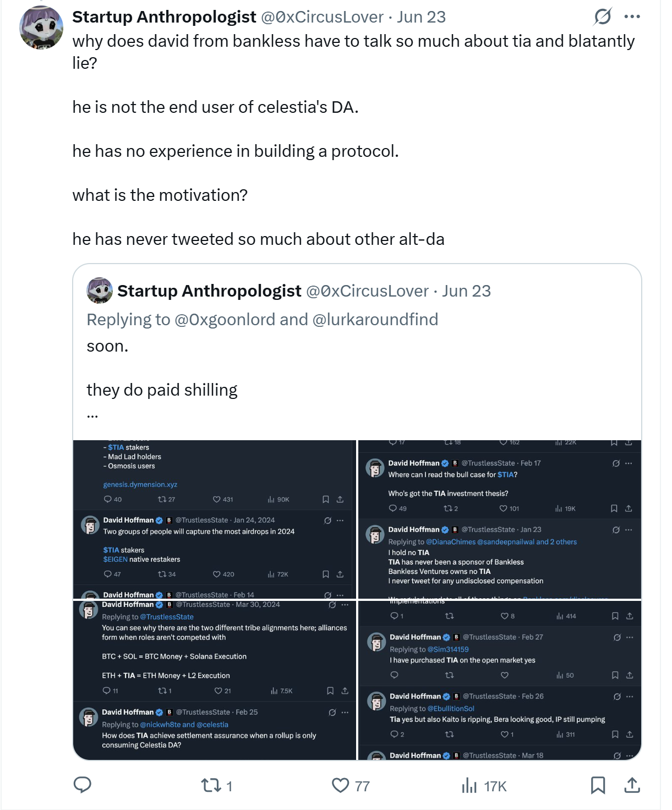Image resolution: width=672 pixels, height=810 pixels.
Task: Click the reply speech bubble icon
Action: click(x=83, y=785)
